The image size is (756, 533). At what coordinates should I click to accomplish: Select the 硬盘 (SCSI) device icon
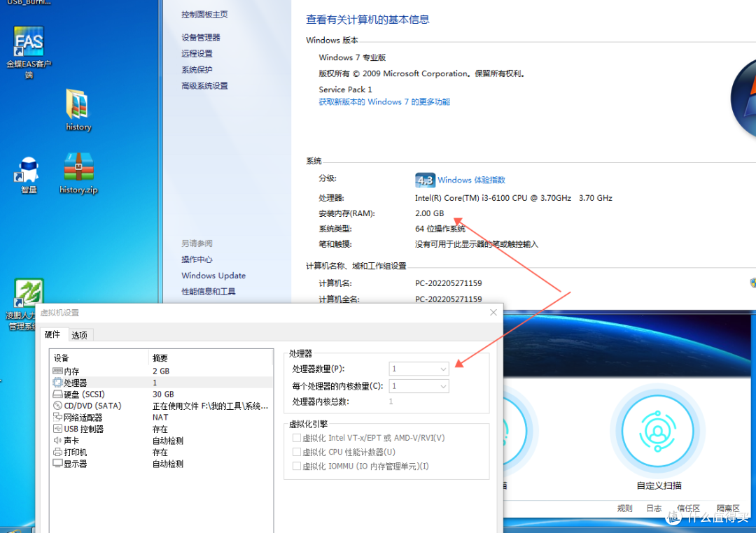tap(57, 395)
